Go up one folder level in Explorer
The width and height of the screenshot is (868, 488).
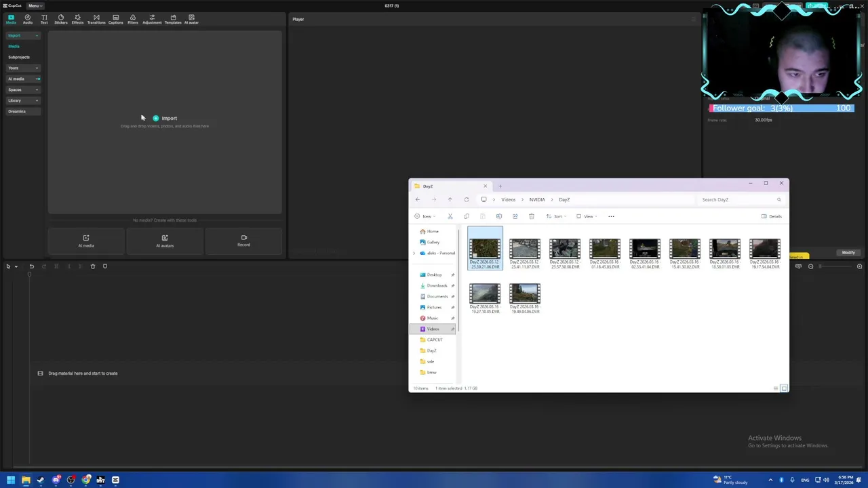pyautogui.click(x=450, y=199)
